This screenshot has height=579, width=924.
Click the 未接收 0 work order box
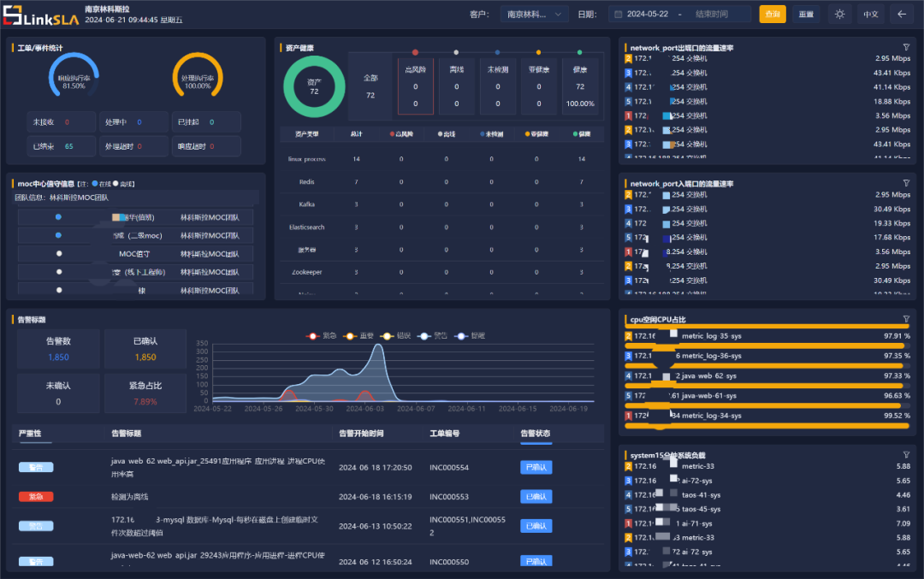point(62,122)
